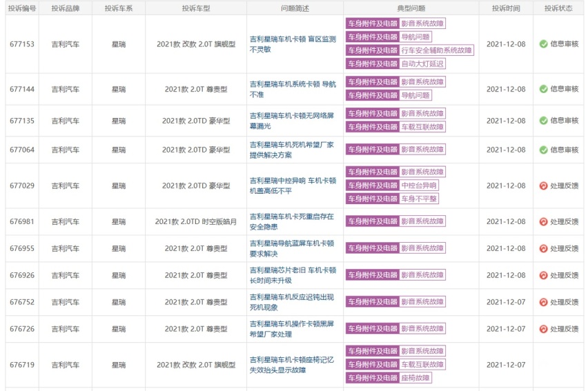
Task: Click 处理反馈 status text in row 676955
Action: point(565,248)
